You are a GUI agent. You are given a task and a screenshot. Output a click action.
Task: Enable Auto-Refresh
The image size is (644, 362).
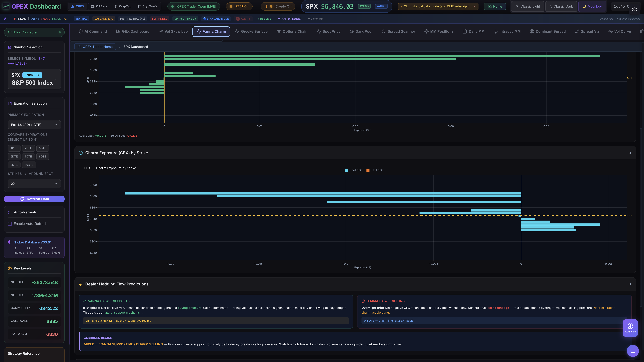coord(10,224)
